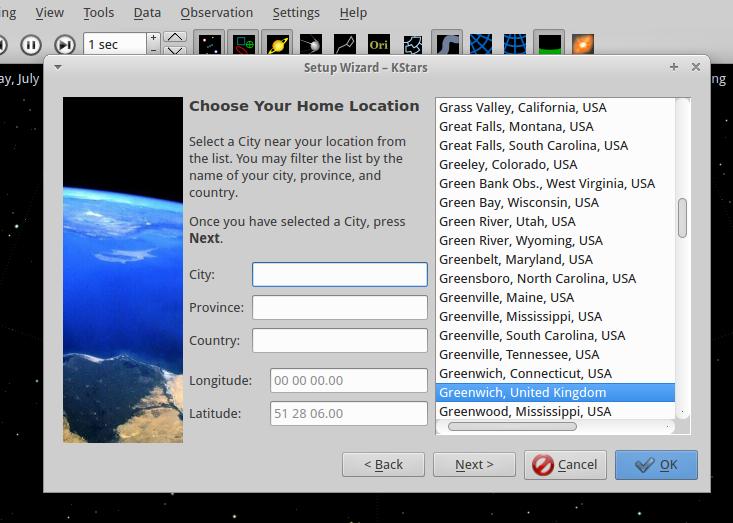Click into the City filter field
Screen dimensions: 733x523
(x=339, y=274)
